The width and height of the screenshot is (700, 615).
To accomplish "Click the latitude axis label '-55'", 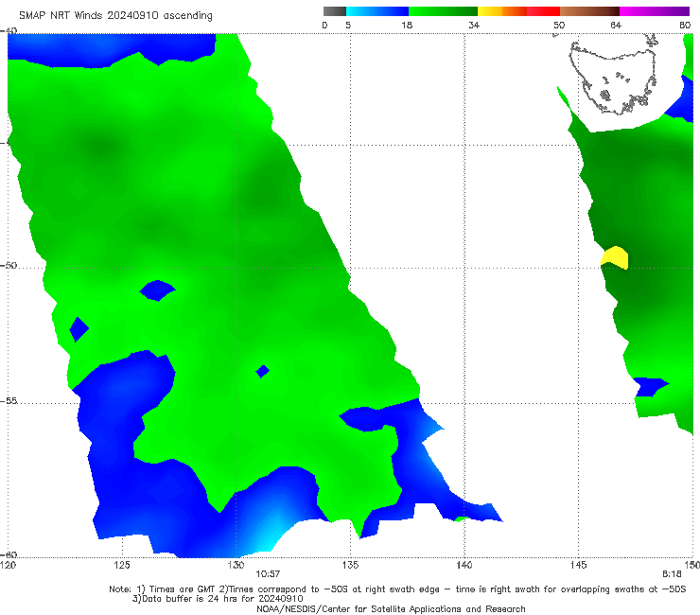I will tap(9, 400).
